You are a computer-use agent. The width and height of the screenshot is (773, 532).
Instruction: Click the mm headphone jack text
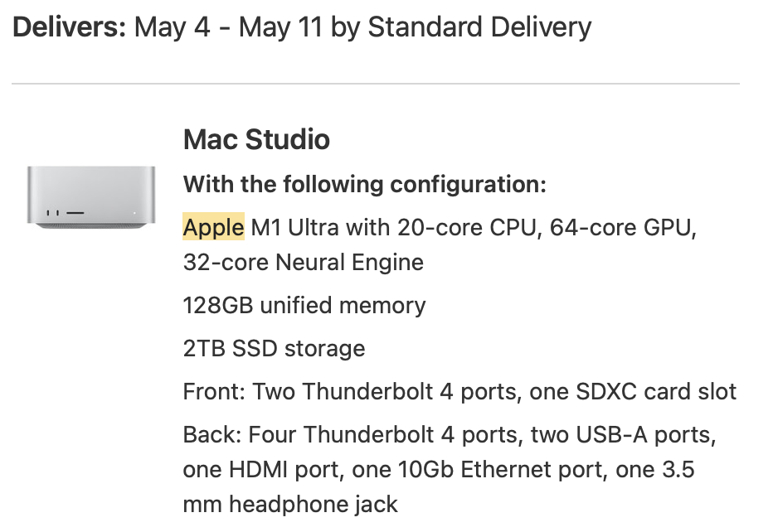click(290, 504)
